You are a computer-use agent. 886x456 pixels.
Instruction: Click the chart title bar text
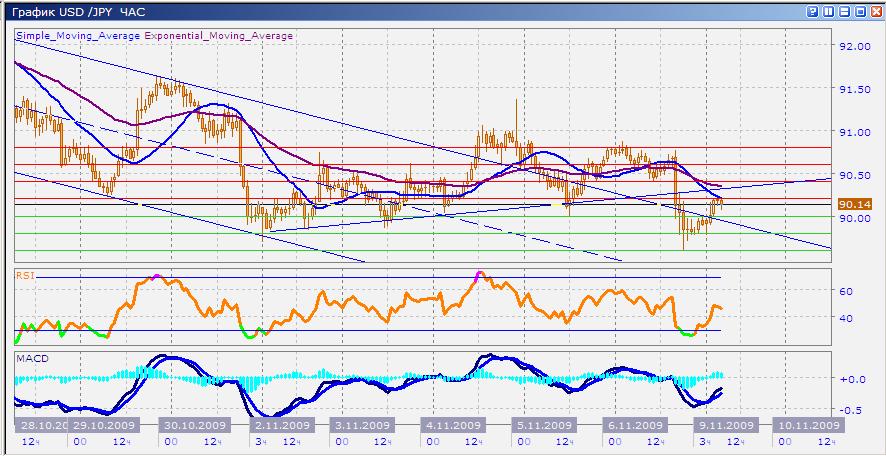pos(77,11)
